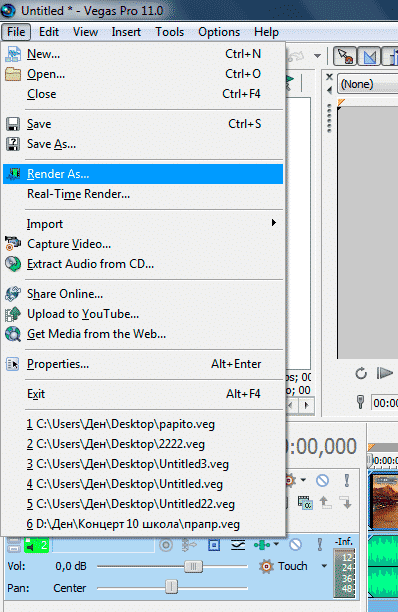Solo the video track
The width and height of the screenshot is (398, 612).
(x=346, y=480)
